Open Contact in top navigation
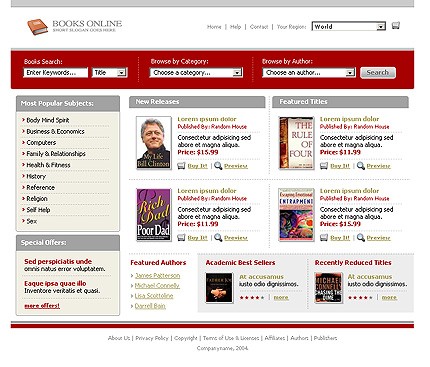The image size is (430, 367). (x=259, y=27)
